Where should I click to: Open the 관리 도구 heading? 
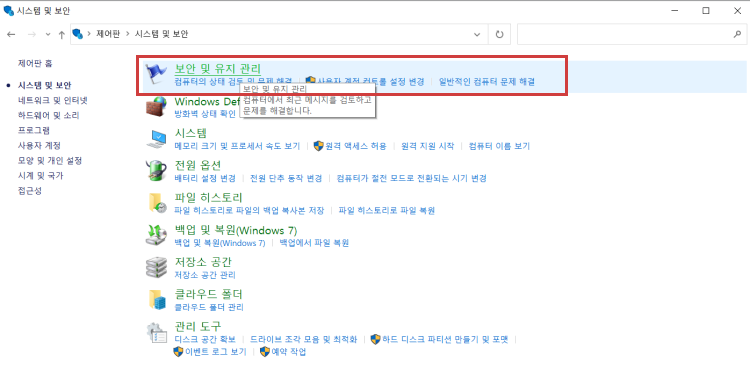(198, 326)
